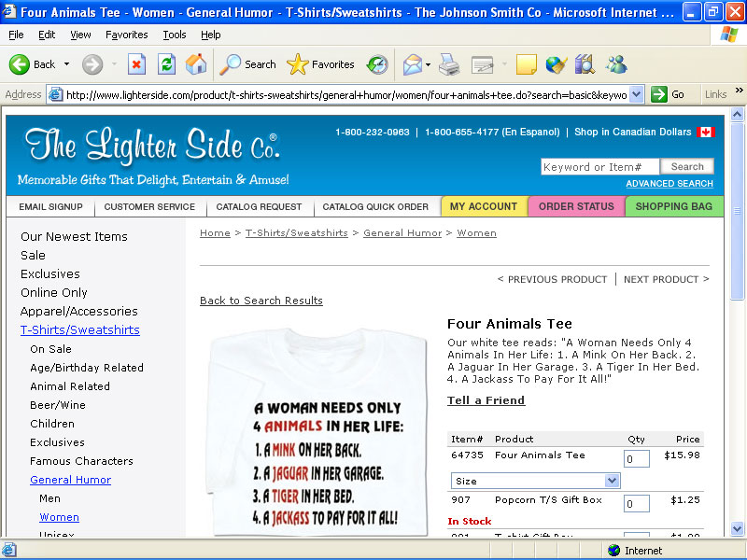747x560 pixels.
Task: Click the page scrollbar down arrow
Action: [737, 528]
